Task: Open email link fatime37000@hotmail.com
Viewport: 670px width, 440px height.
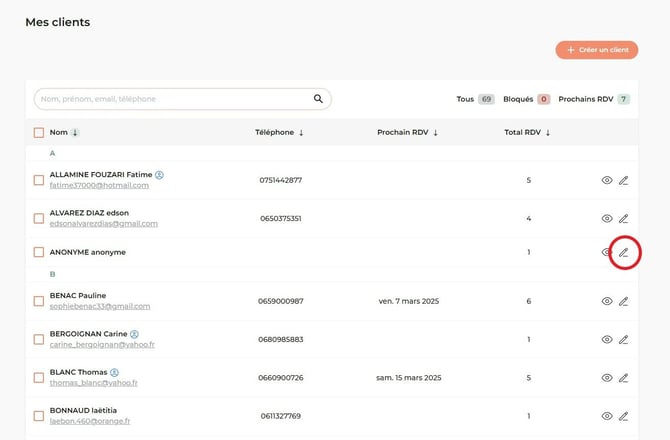Action: pyautogui.click(x=99, y=185)
